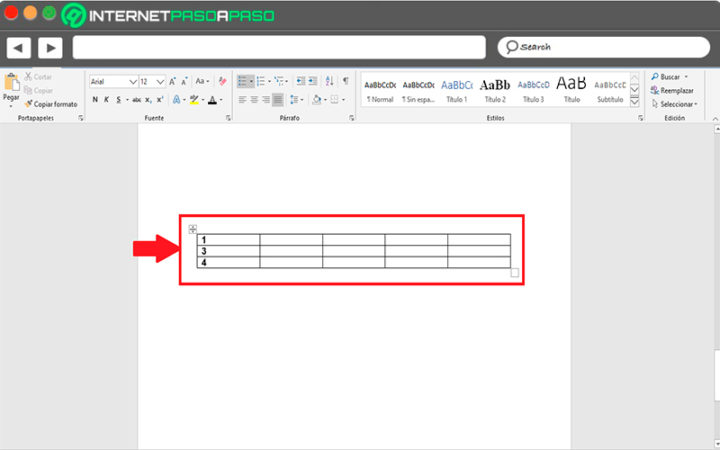Click table cell containing 1
The height and width of the screenshot is (450, 720).
[x=228, y=240]
